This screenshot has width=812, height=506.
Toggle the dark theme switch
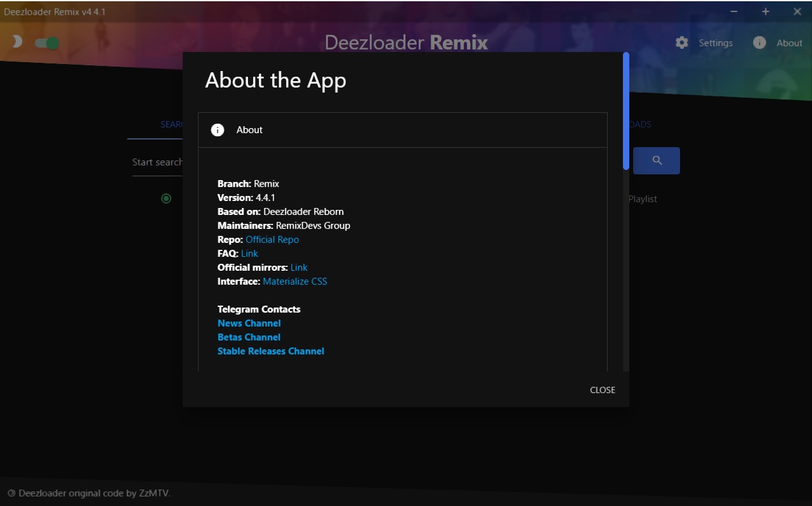click(47, 42)
